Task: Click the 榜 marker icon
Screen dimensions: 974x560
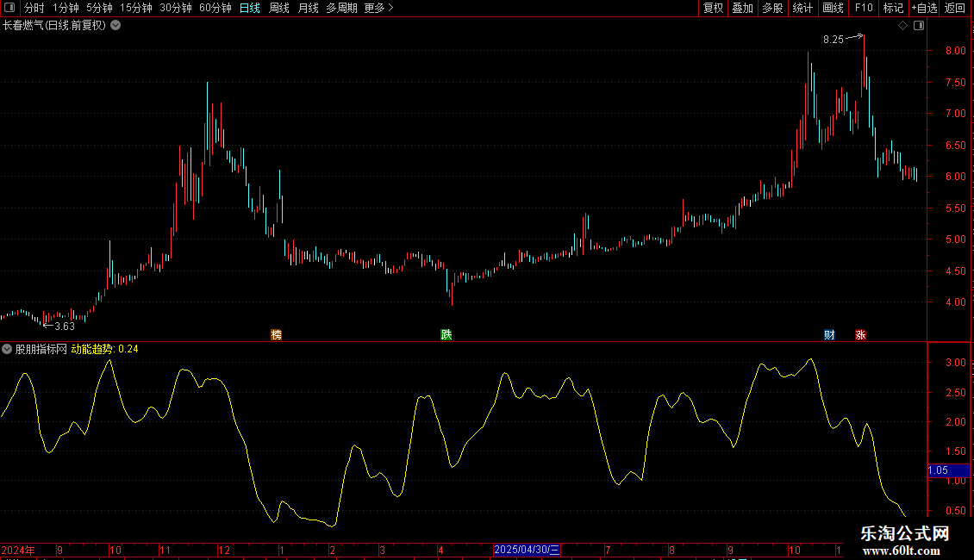Action: coord(277,334)
